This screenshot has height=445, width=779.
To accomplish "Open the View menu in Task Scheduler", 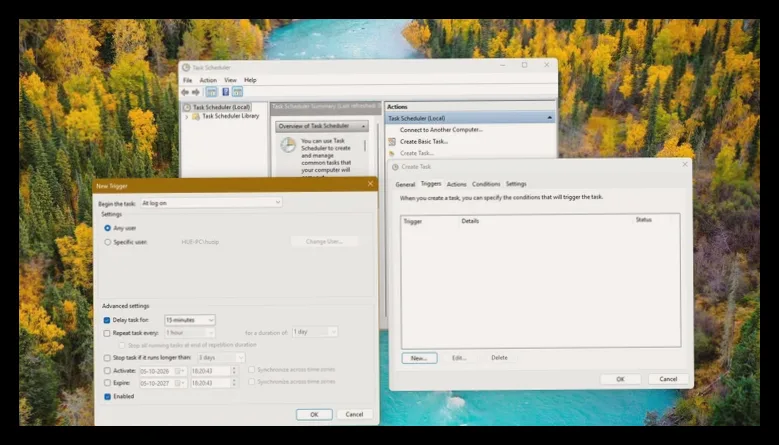I will [230, 80].
